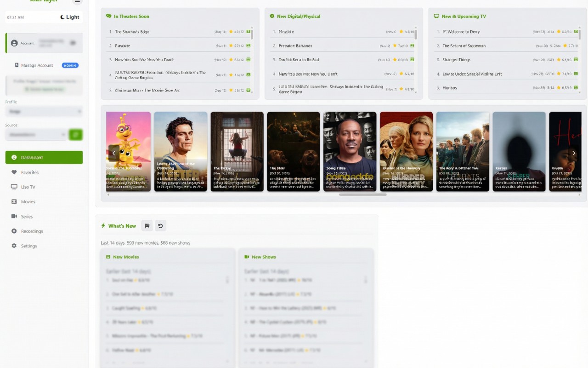
Task: Click the Favorites heart icon
Action: point(14,172)
